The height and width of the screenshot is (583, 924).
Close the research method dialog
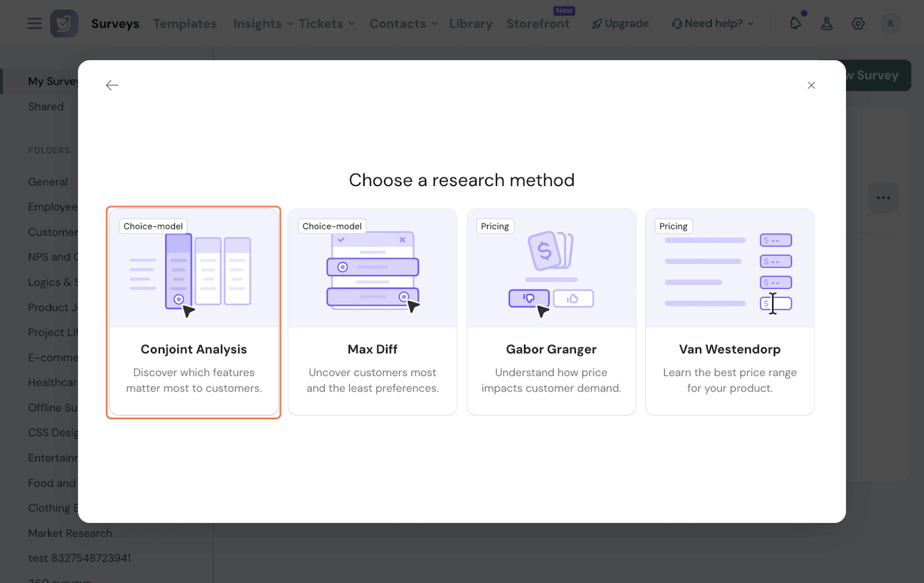pos(811,86)
